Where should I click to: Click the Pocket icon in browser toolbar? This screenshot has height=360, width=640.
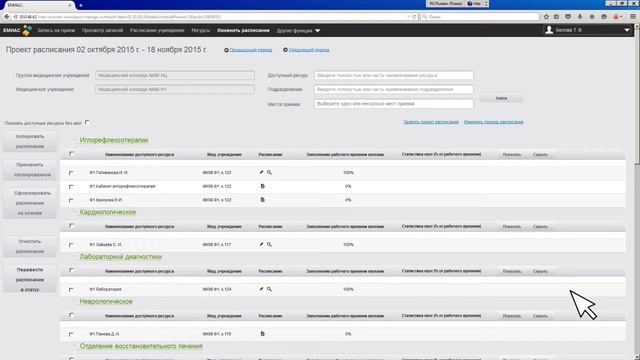(568, 17)
